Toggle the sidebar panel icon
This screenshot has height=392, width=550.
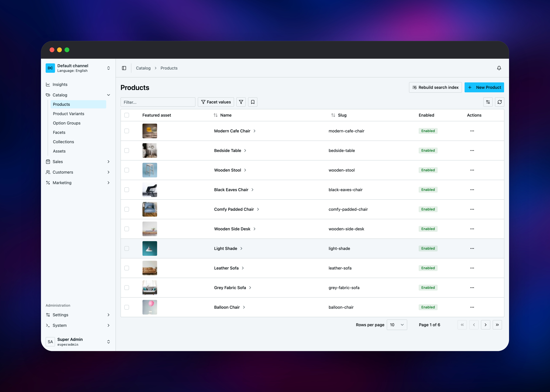[x=124, y=68]
